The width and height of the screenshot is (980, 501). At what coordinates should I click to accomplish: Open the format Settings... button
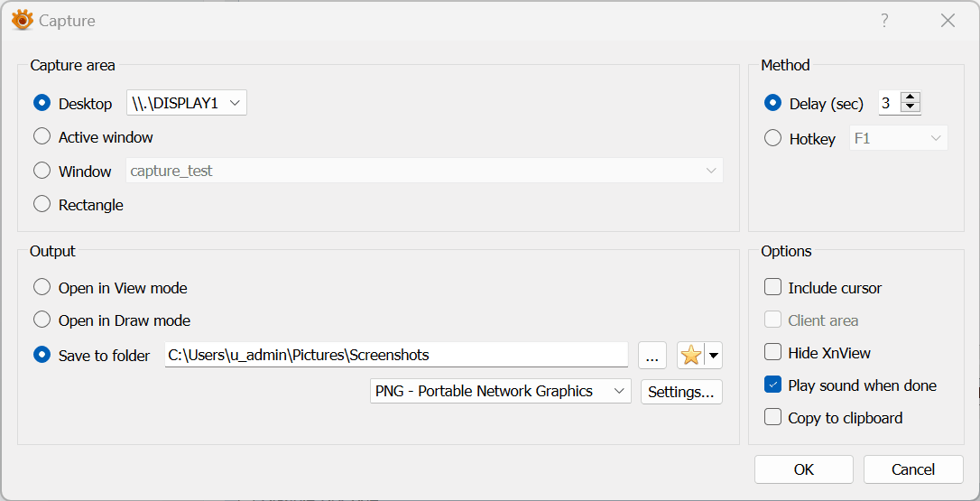pos(681,392)
